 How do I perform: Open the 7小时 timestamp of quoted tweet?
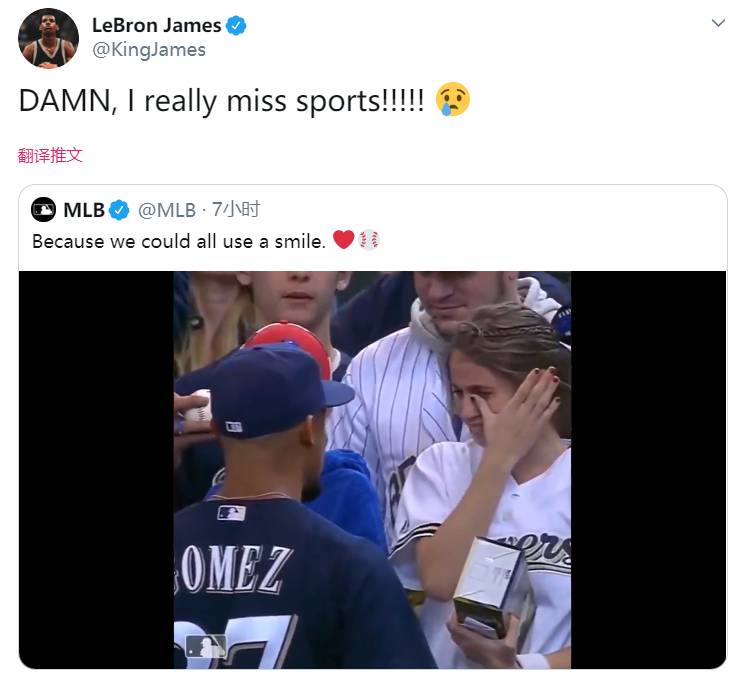coord(236,209)
